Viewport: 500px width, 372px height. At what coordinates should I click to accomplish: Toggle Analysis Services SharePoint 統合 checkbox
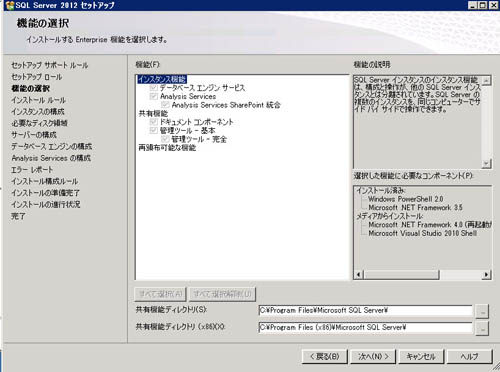[165, 105]
